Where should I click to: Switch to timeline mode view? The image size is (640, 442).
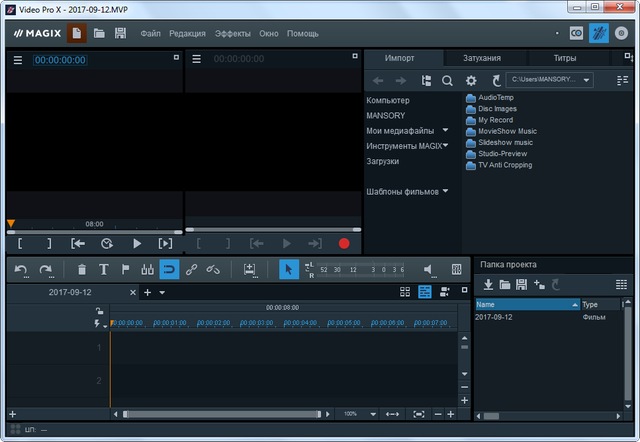tap(425, 292)
